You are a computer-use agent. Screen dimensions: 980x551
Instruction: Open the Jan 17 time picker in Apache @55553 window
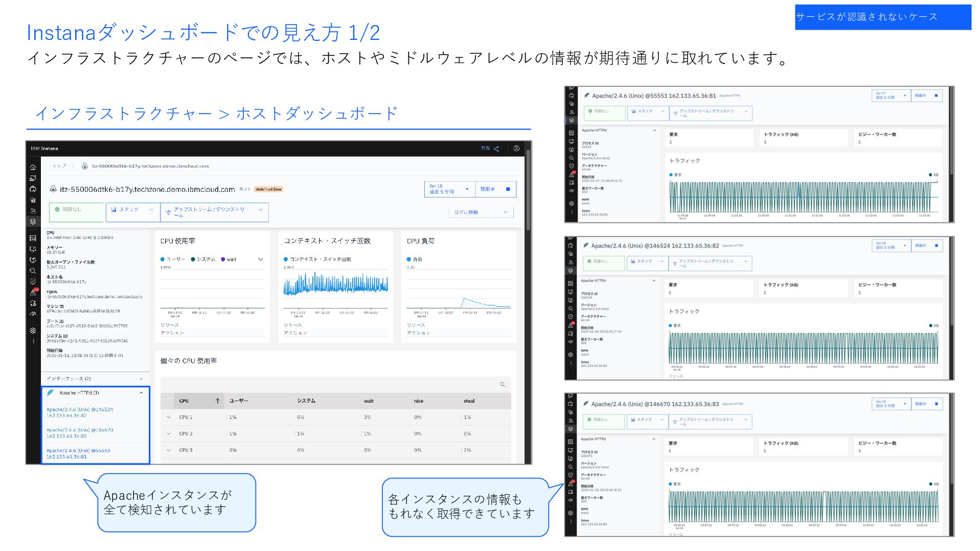891,96
